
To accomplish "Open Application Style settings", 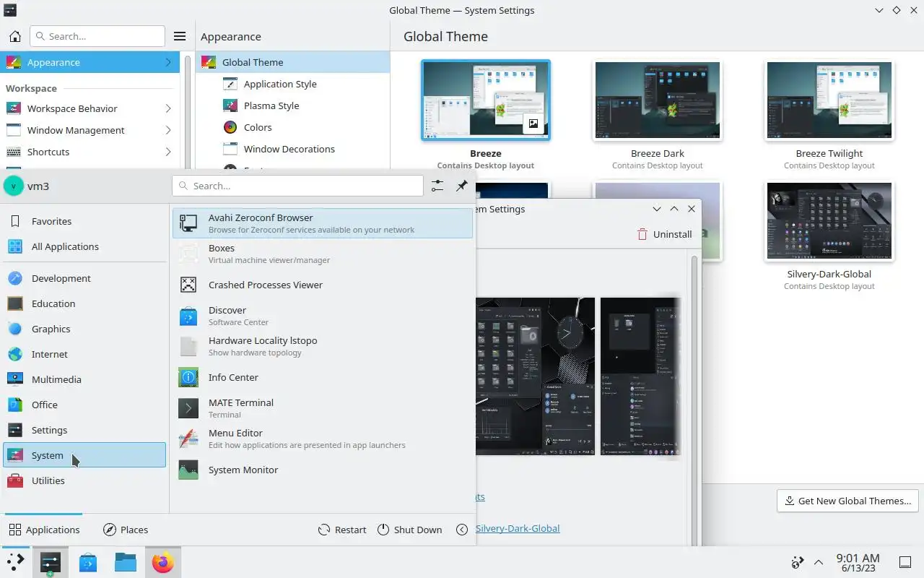I will (292, 84).
